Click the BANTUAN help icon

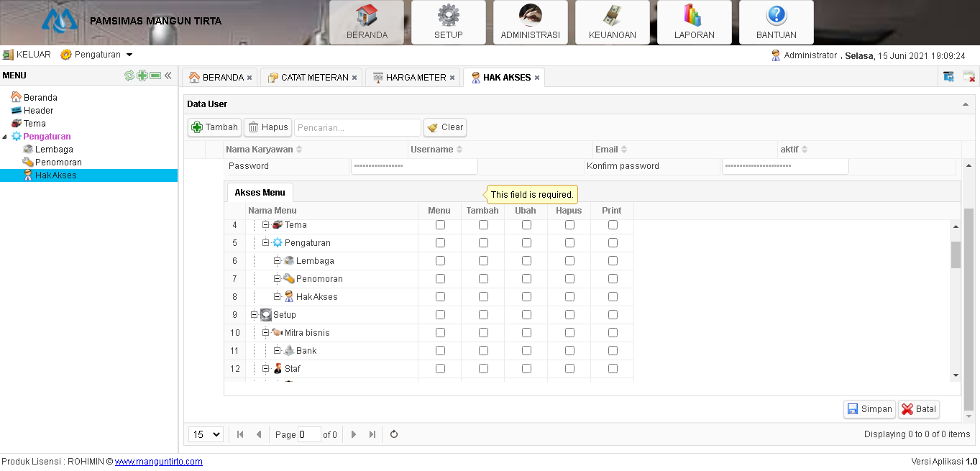pyautogui.click(x=776, y=15)
